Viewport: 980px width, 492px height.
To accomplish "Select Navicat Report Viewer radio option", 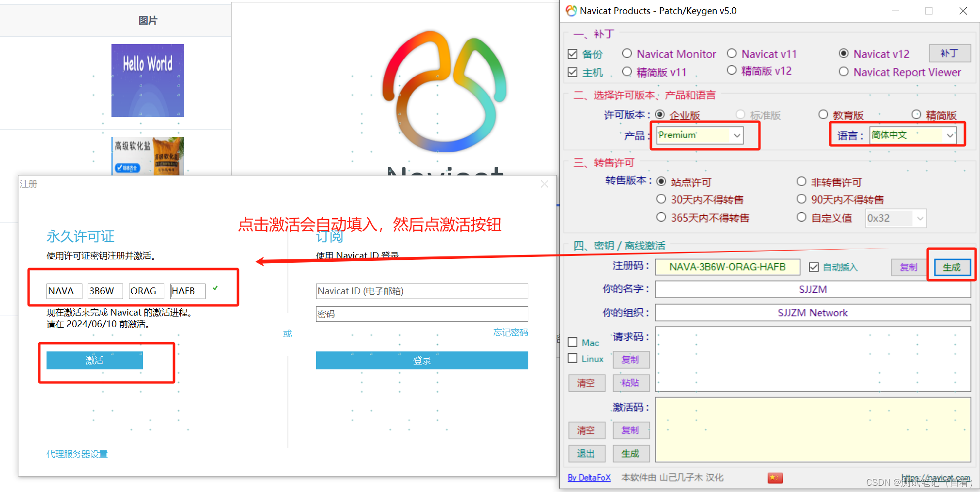I will click(843, 72).
